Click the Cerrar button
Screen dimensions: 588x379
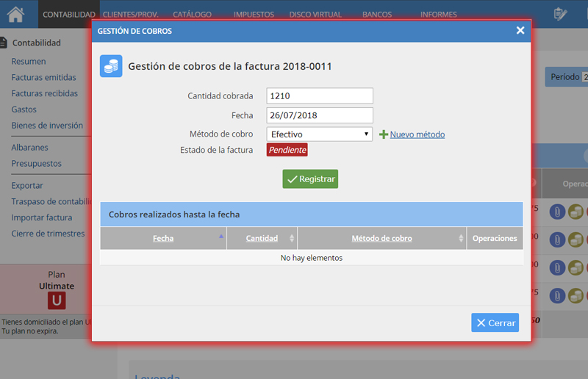point(495,323)
